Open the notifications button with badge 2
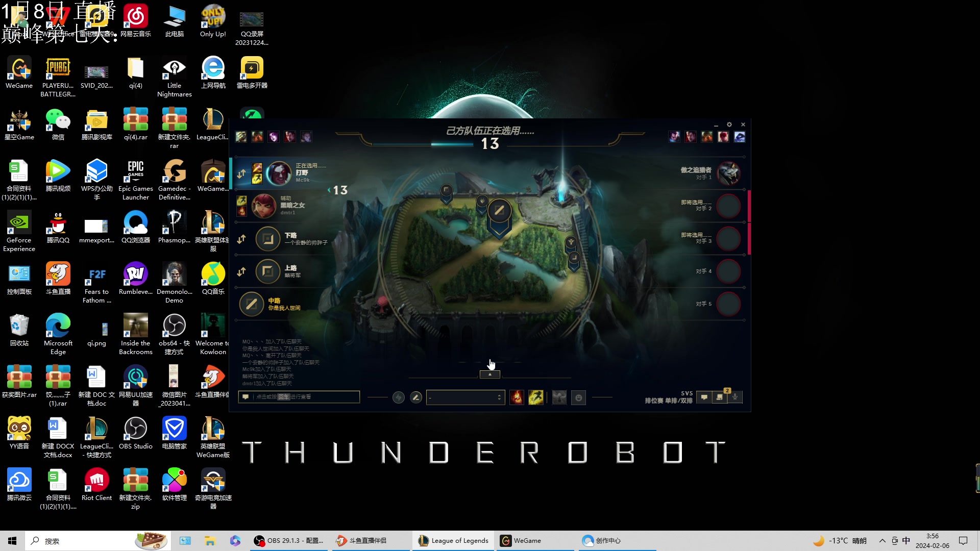 (x=720, y=397)
